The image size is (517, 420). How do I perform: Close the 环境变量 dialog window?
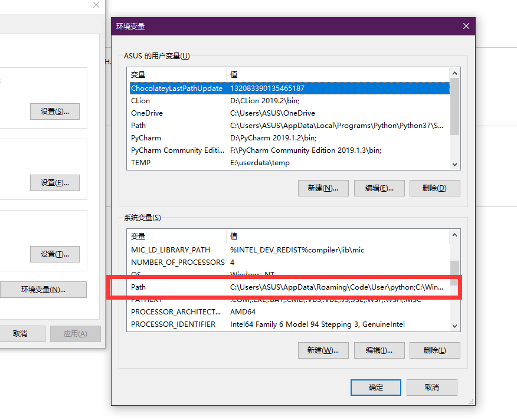pyautogui.click(x=466, y=26)
